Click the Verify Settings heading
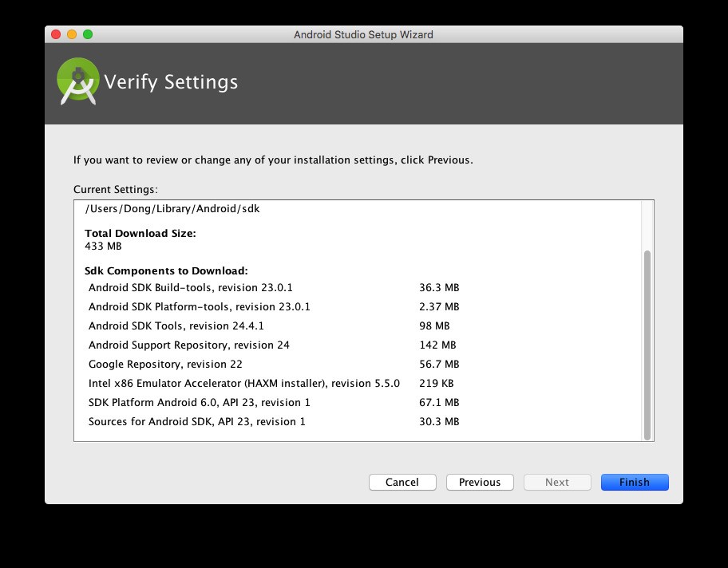 click(171, 82)
